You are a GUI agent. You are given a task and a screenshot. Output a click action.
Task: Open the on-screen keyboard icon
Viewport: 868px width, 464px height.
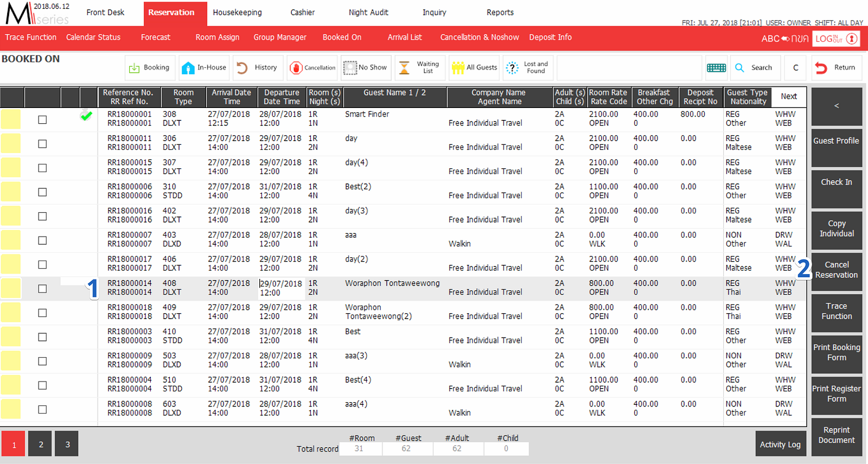coord(716,68)
